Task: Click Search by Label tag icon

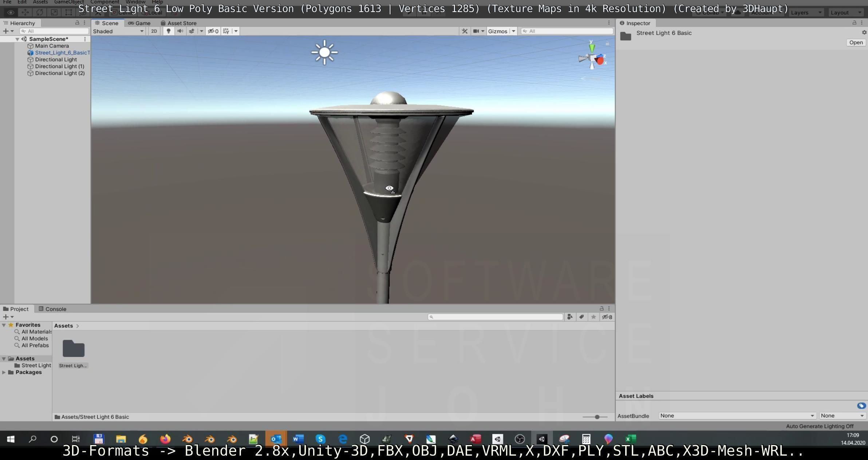Action: [x=581, y=317]
